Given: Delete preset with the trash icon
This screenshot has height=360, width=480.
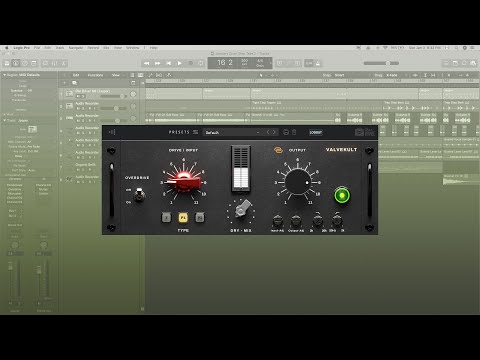Looking at the screenshot, I should pos(294,132).
